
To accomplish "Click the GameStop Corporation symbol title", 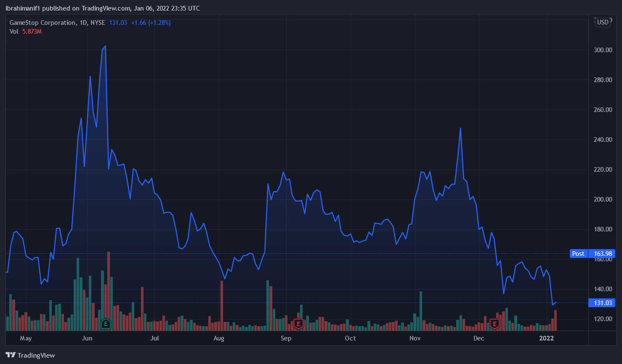I will click(43, 23).
